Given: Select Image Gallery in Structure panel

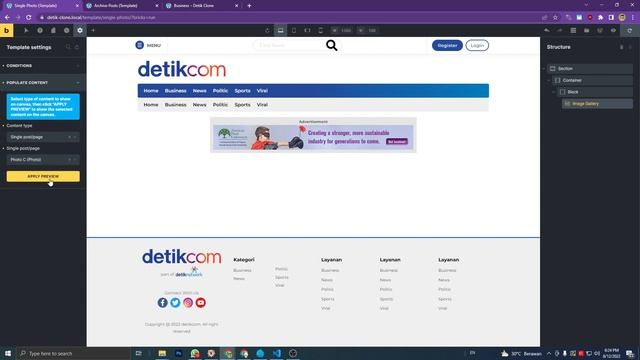Looking at the screenshot, I should 597,104.
